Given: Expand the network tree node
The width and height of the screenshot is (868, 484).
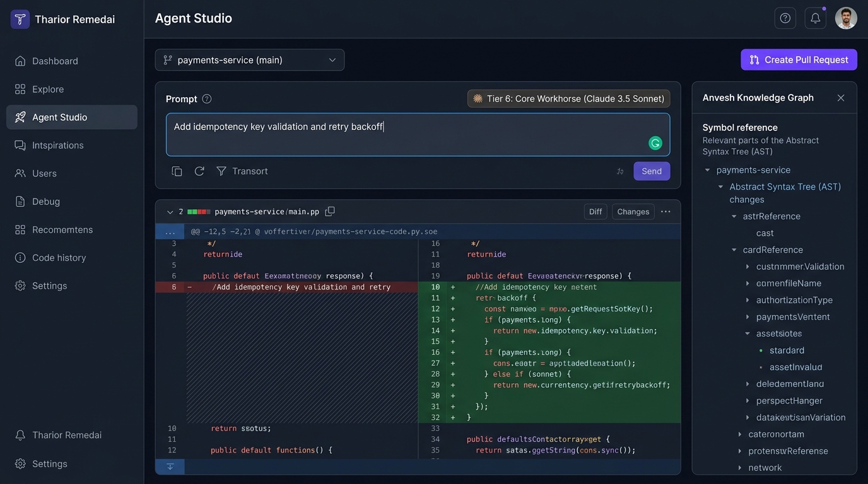Looking at the screenshot, I should [x=740, y=468].
